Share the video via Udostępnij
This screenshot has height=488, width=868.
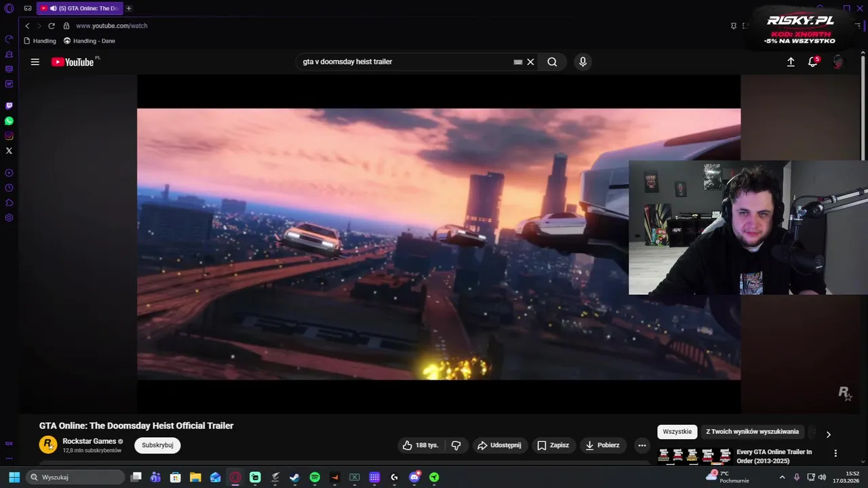[x=500, y=445]
